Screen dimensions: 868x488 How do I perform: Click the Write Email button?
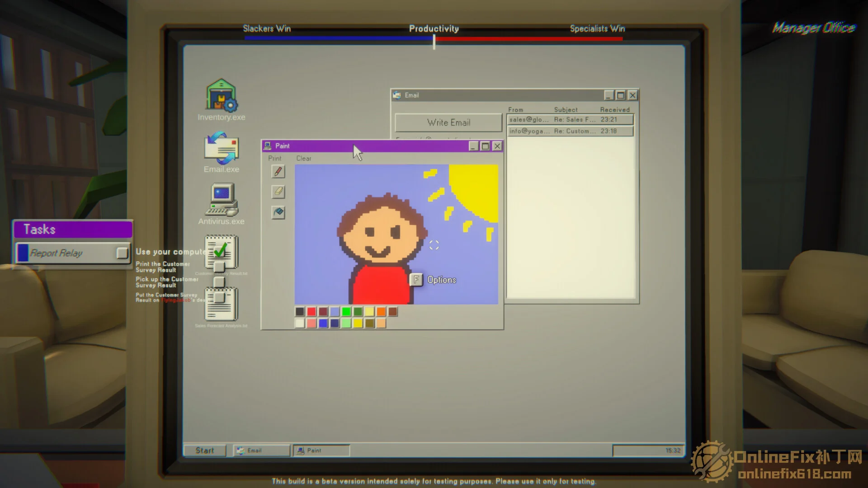click(448, 122)
